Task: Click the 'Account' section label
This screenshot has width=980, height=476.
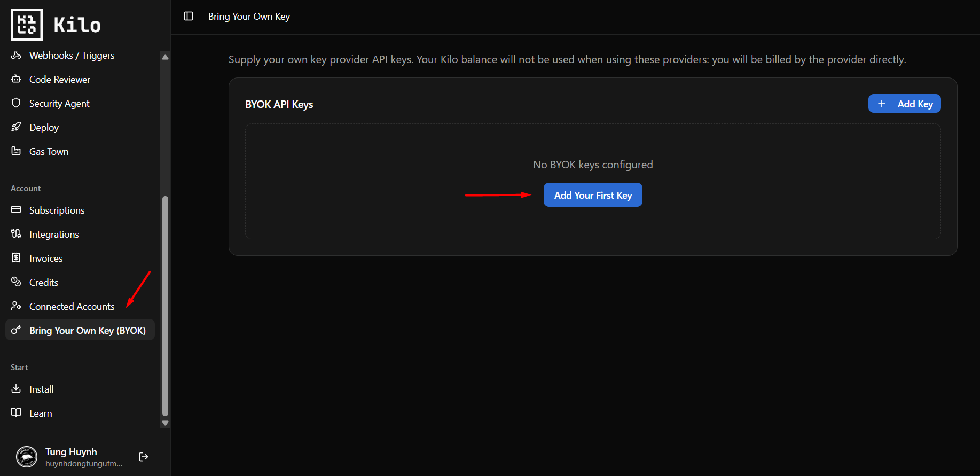Action: click(26, 189)
